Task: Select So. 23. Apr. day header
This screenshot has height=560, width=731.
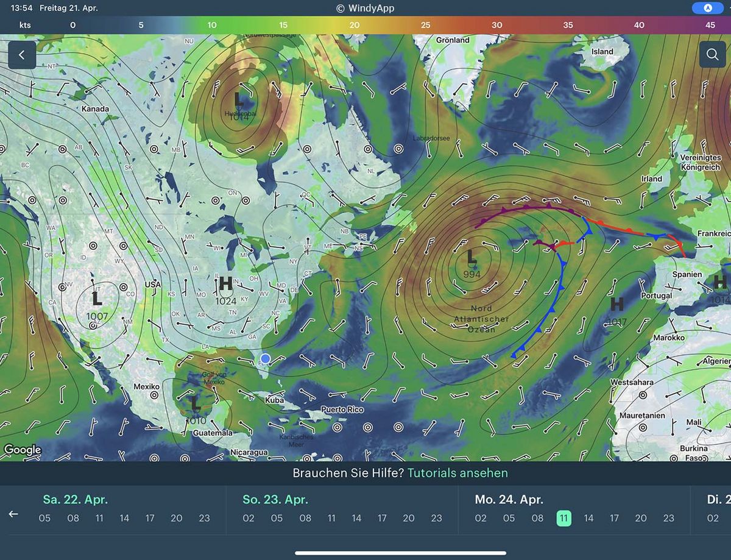Action: (275, 500)
